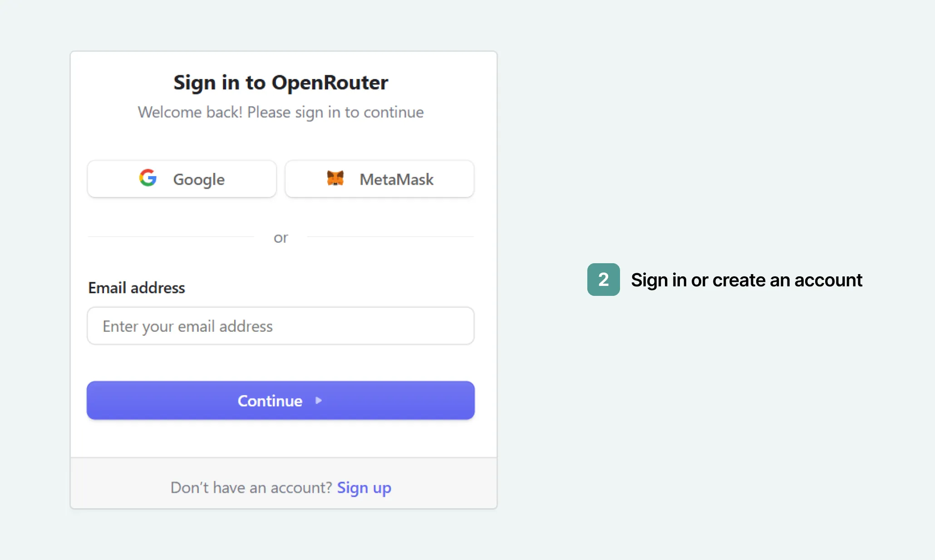Select the "Sign in to OpenRouter" heading
This screenshot has width=935, height=560.
click(x=280, y=82)
